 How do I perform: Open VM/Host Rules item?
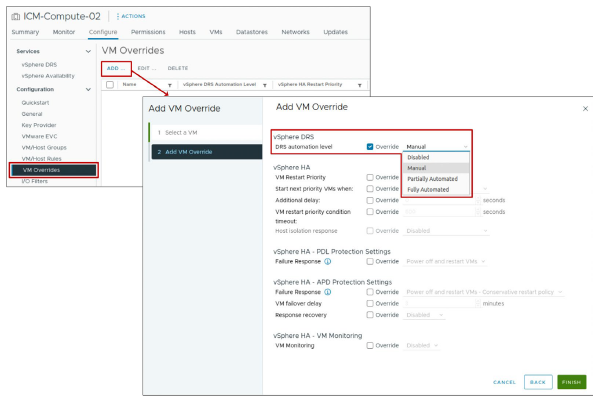point(41,159)
